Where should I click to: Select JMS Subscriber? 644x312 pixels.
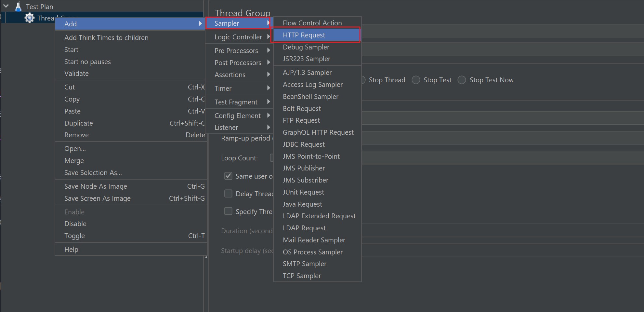point(317,180)
